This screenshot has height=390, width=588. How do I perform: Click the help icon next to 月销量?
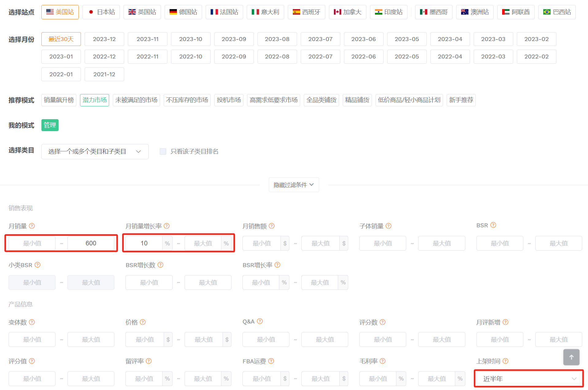click(x=32, y=226)
